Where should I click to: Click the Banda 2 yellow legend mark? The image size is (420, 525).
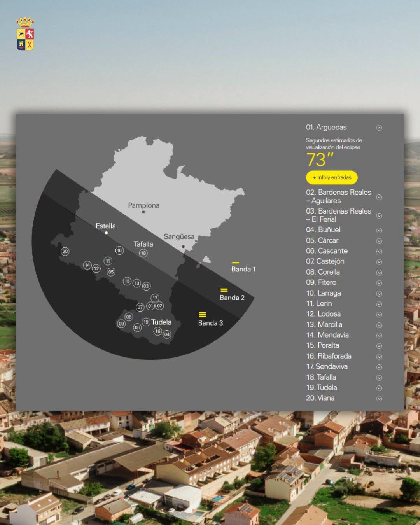pyautogui.click(x=224, y=290)
